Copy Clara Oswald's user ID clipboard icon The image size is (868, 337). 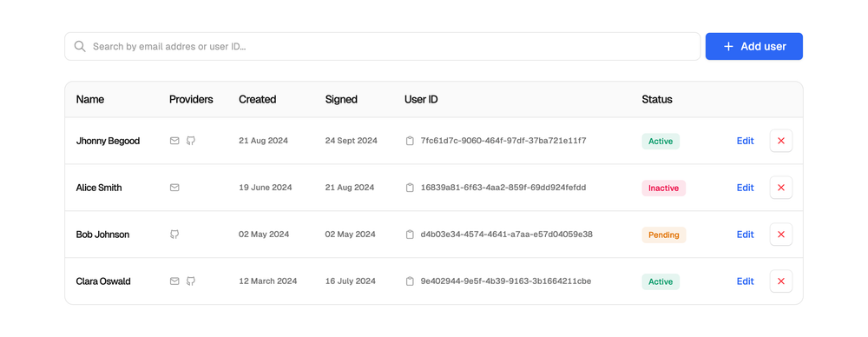(x=410, y=281)
